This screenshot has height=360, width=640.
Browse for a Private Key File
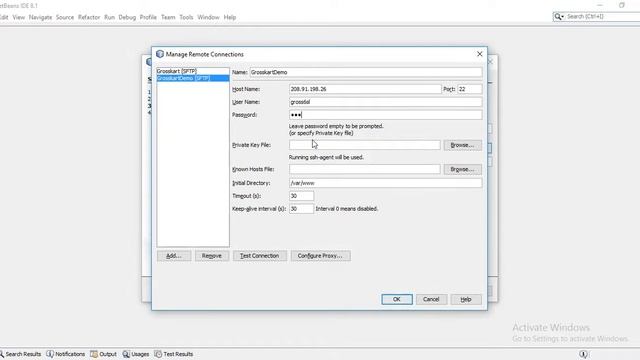pos(462,145)
